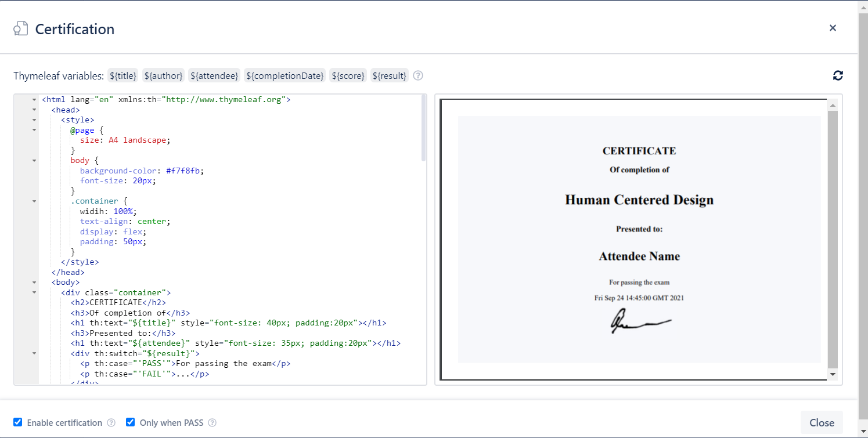
Task: Uncheck Enable certification checkbox
Action: coord(18,422)
